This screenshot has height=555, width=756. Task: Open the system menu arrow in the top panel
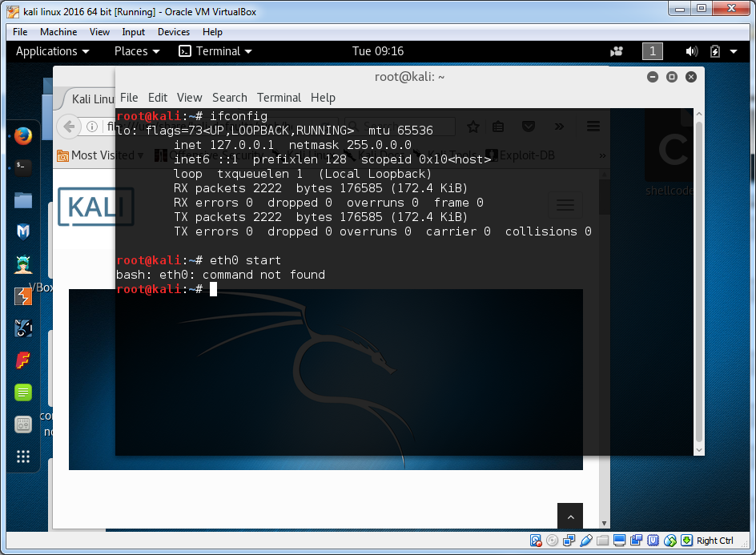pyautogui.click(x=734, y=51)
